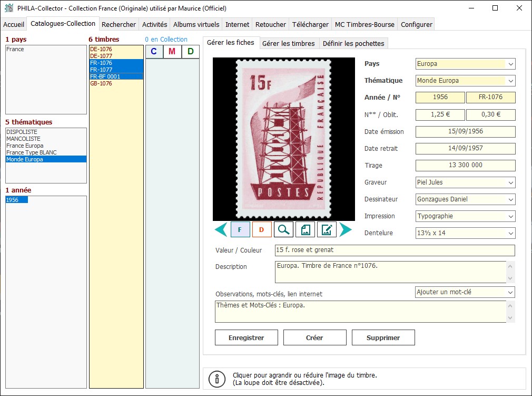The height and width of the screenshot is (396, 532).
Task: Select Monde Europa in the thématiques list
Action: click(x=46, y=159)
